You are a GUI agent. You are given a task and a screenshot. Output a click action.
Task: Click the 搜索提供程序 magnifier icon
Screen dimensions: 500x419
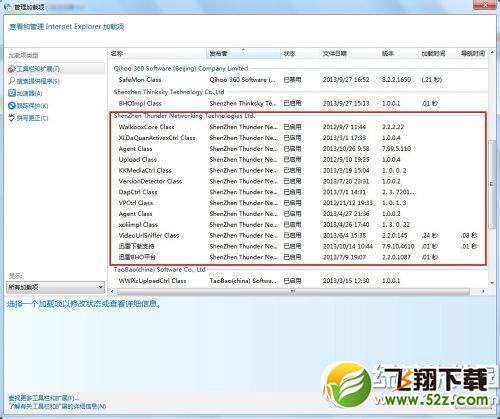(12, 81)
